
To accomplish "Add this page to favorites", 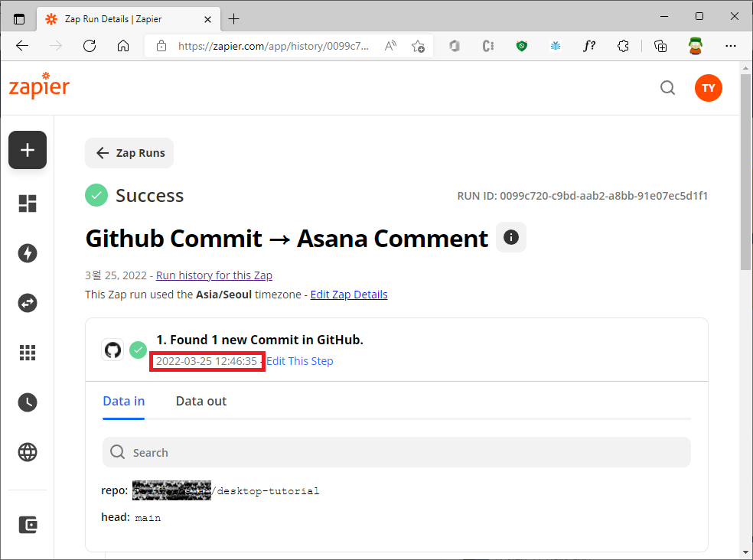I will coord(418,46).
